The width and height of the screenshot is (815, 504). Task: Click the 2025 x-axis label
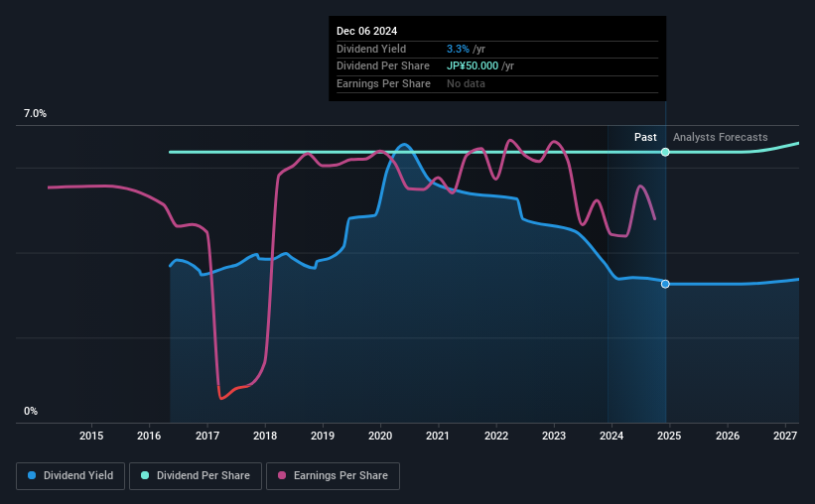tap(669, 436)
